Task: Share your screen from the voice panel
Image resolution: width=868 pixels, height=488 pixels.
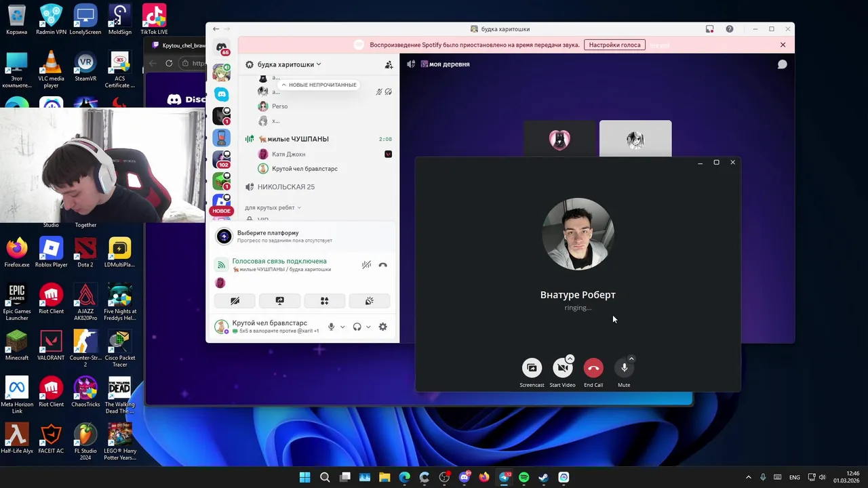Action: point(279,300)
